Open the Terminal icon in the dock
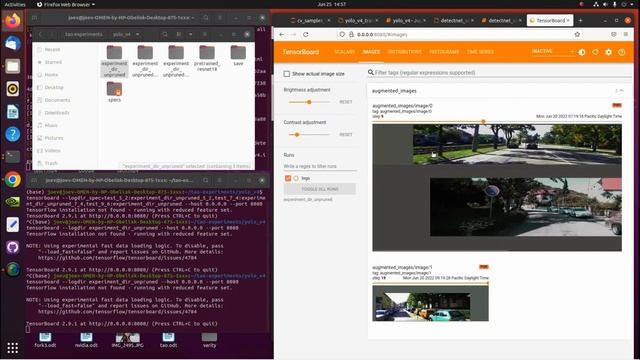Screen dimensions: 640x360 [13, 156]
